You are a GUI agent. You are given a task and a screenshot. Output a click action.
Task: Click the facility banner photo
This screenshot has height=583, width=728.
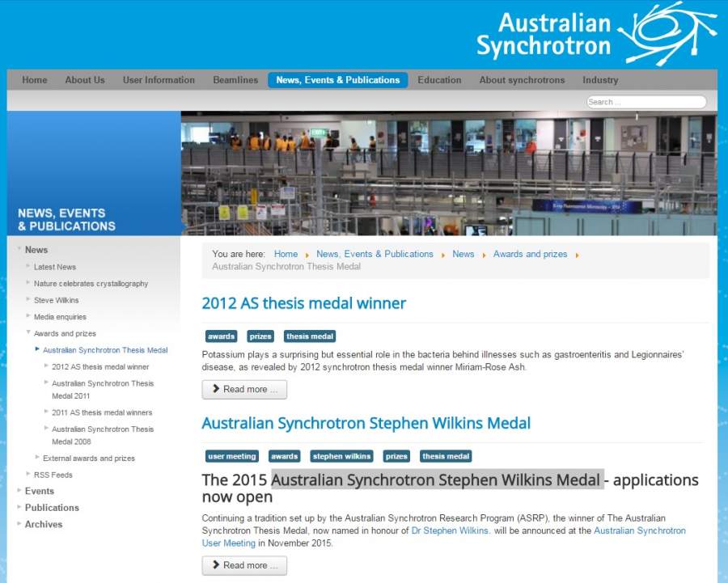449,173
